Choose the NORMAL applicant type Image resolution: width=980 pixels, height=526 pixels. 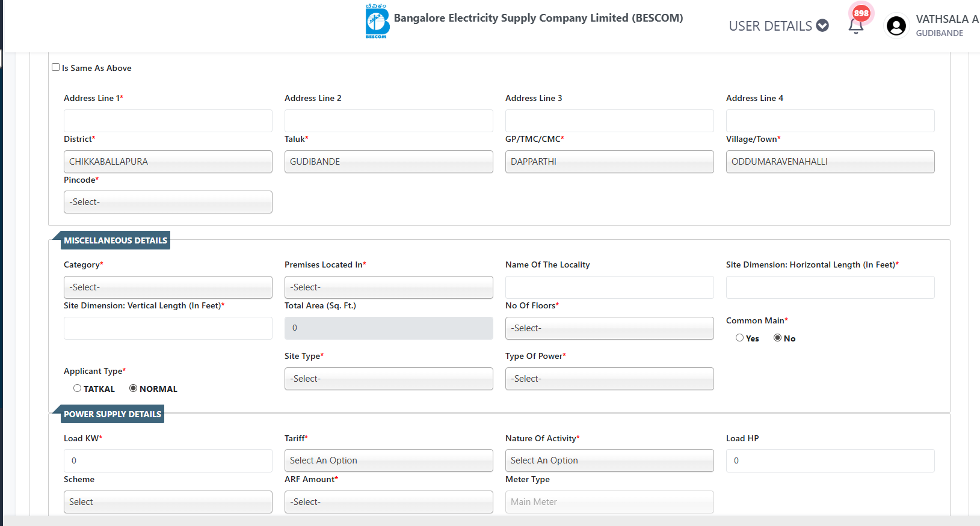tap(133, 388)
